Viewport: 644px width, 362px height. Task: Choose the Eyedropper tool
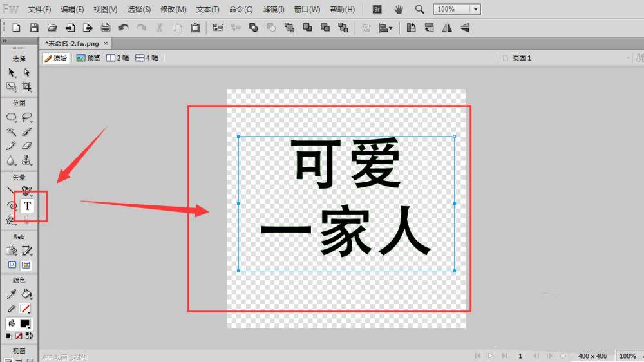pos(12,294)
